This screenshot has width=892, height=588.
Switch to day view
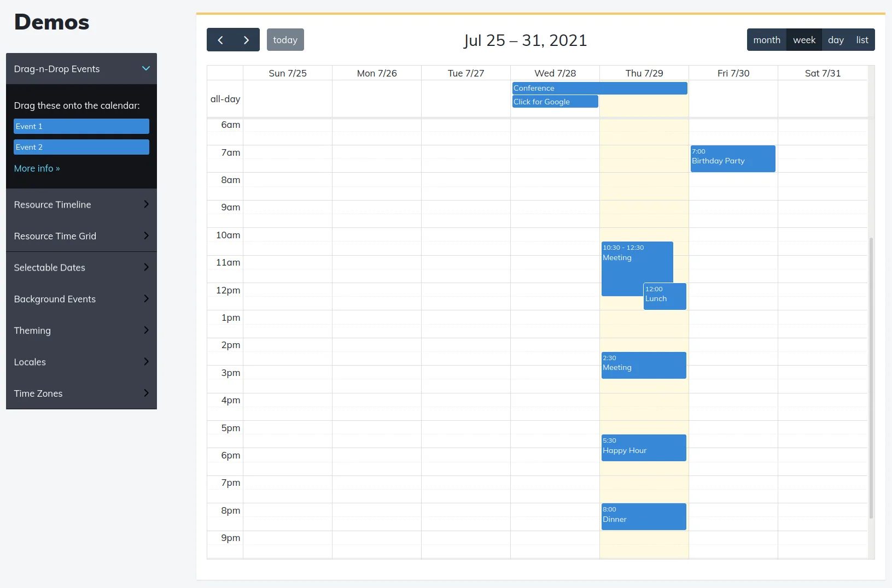(836, 40)
